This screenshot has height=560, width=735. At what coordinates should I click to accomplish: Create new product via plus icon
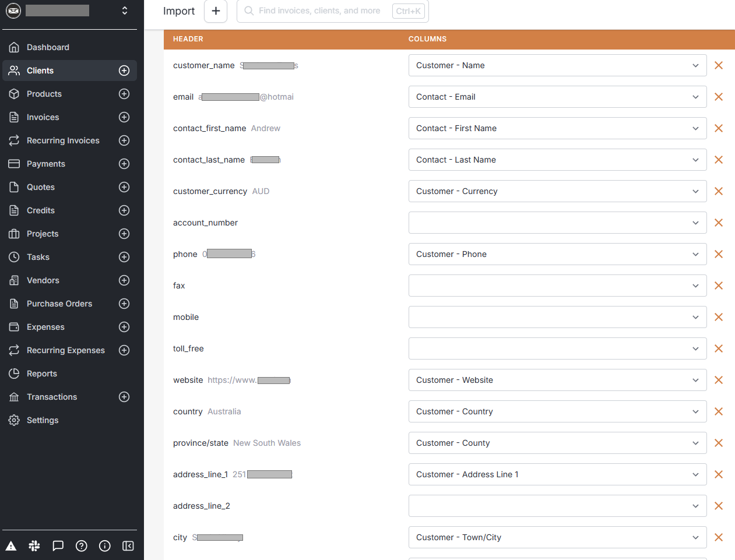pyautogui.click(x=124, y=94)
